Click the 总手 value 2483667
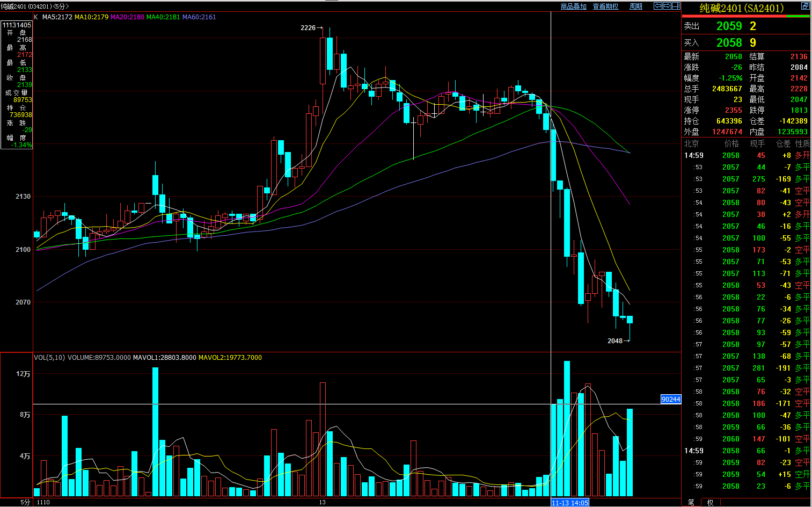Screen dimensions: 812x507 (x=727, y=89)
